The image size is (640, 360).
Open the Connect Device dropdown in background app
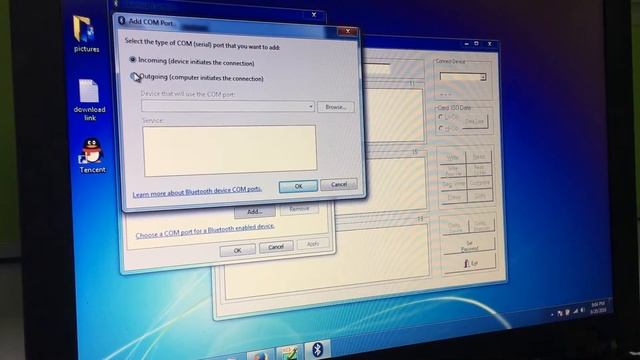coord(463,77)
